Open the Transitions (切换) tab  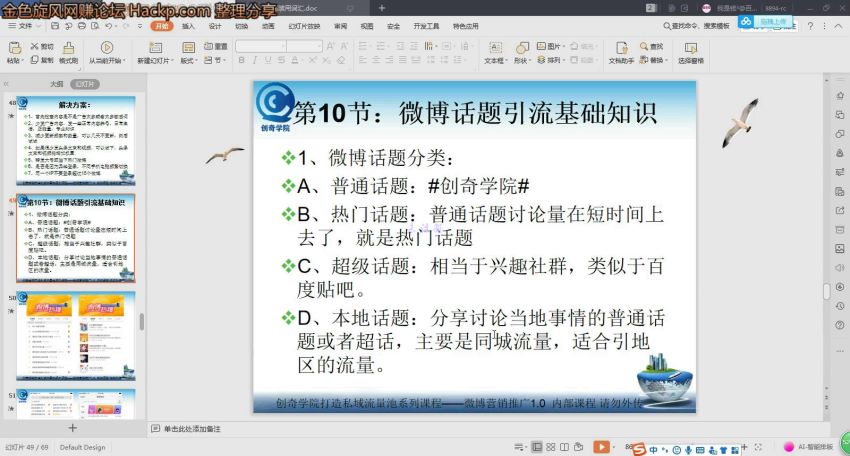tap(241, 26)
